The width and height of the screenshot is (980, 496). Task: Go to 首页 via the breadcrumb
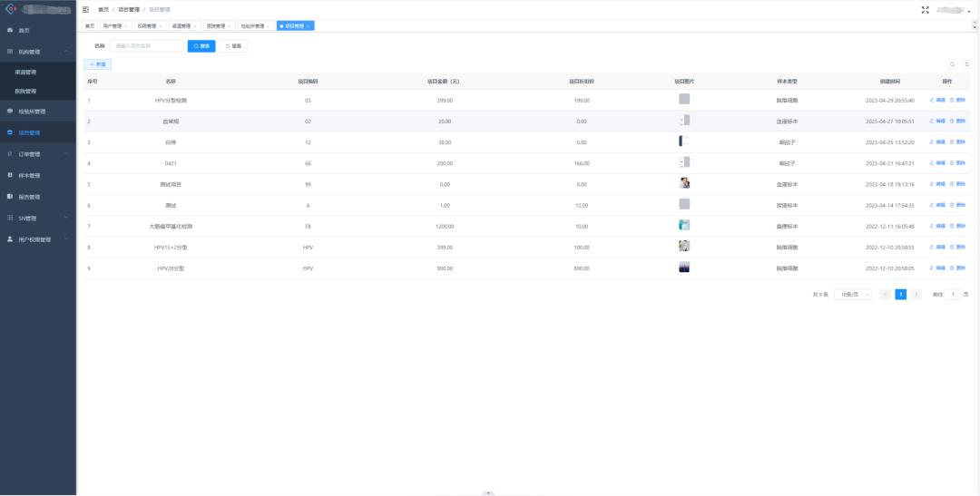click(x=103, y=9)
